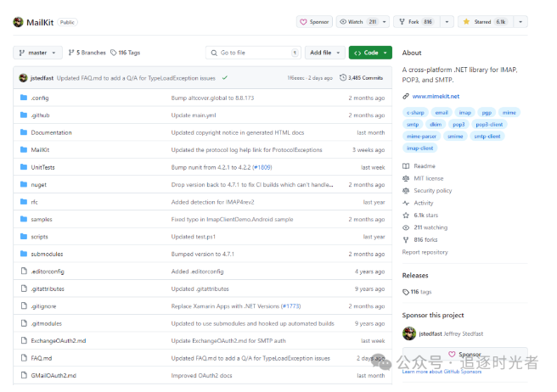This screenshot has width=557, height=392.
Task: Click the jstedfast avatar in commit header
Action: pos(23,78)
